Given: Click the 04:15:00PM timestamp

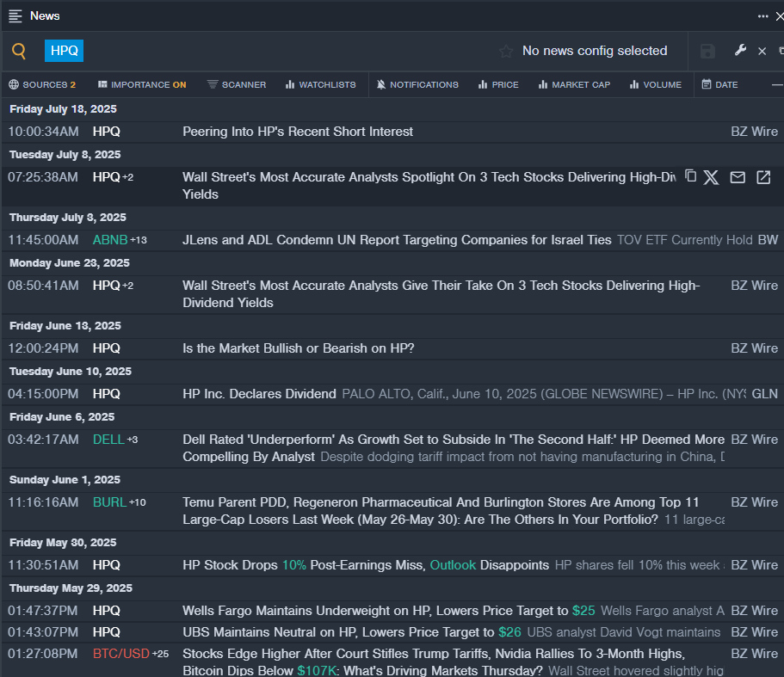Looking at the screenshot, I should [x=43, y=394].
